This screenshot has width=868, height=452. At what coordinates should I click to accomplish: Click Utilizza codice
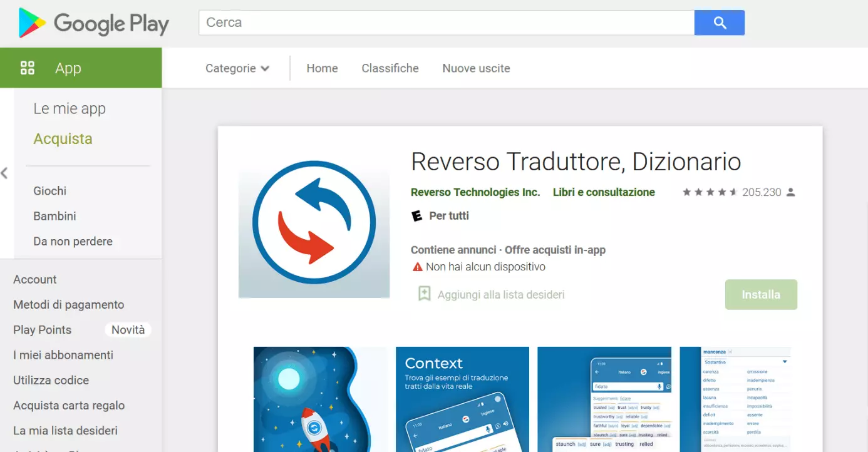(x=51, y=380)
